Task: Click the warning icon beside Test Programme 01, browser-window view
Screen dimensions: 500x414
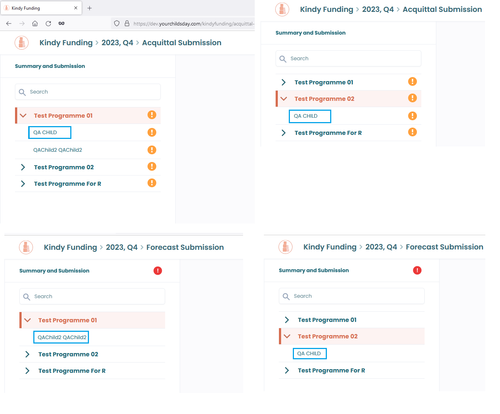Action: [x=152, y=115]
